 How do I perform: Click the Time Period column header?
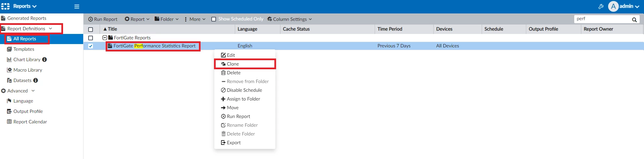click(x=404, y=29)
